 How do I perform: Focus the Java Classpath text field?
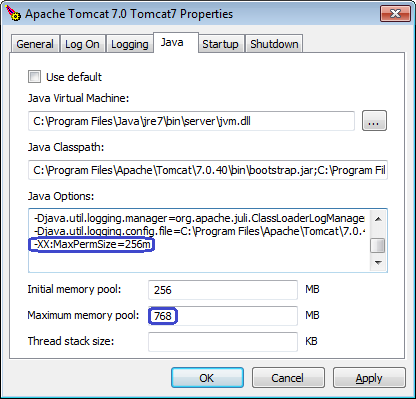(x=208, y=170)
